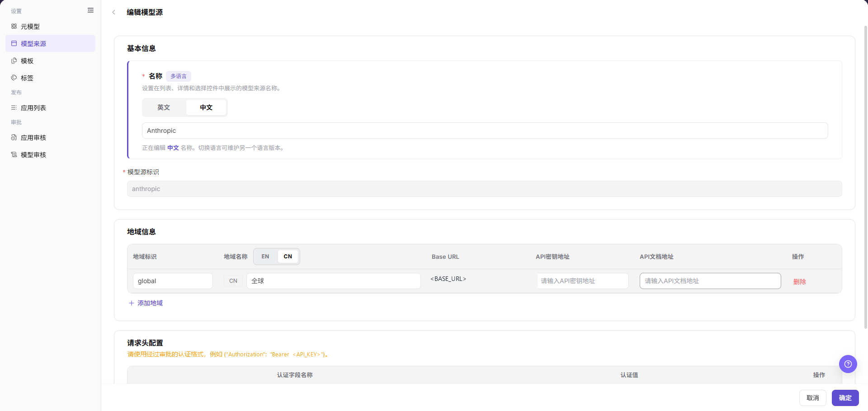
Task: Confirm changes with 确定 button
Action: click(x=845, y=398)
